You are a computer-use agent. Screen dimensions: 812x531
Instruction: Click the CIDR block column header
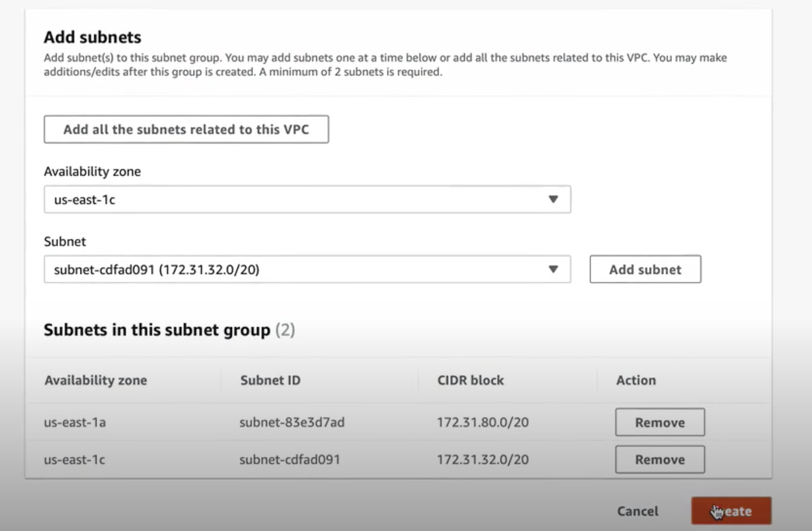point(470,380)
